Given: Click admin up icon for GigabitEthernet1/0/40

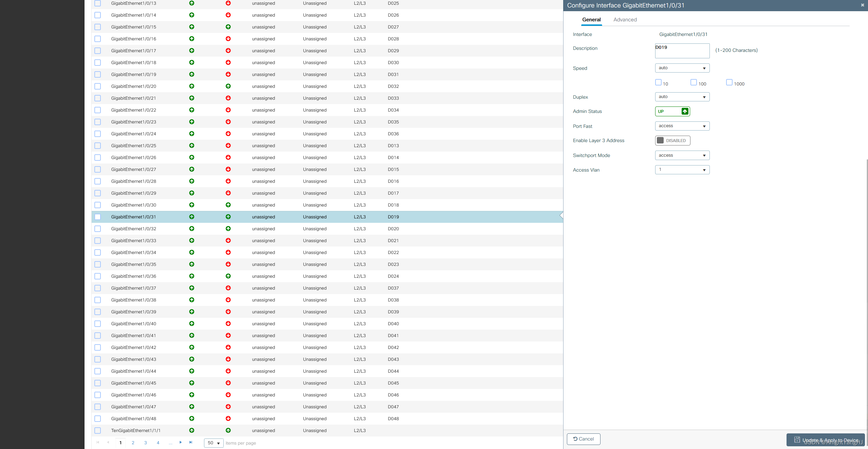Looking at the screenshot, I should coord(192,324).
